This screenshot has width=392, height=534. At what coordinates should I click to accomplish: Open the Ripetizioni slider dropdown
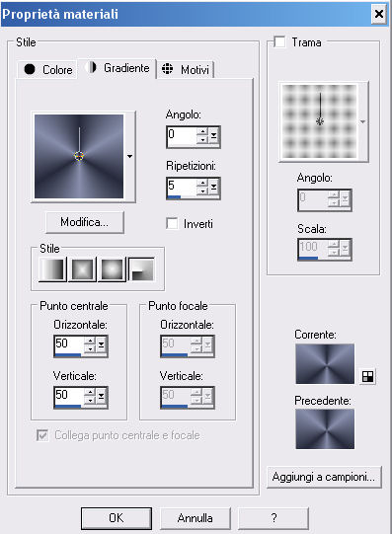213,187
